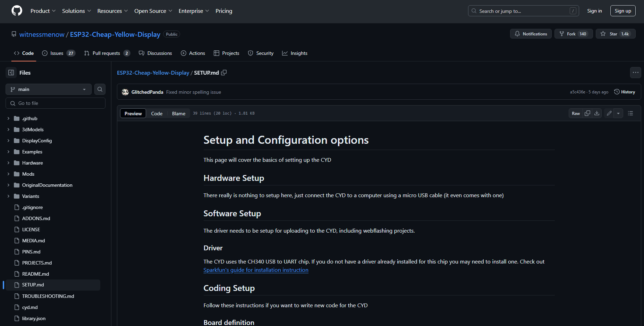Open the Solutions menu
The image size is (644, 326).
[x=76, y=11]
